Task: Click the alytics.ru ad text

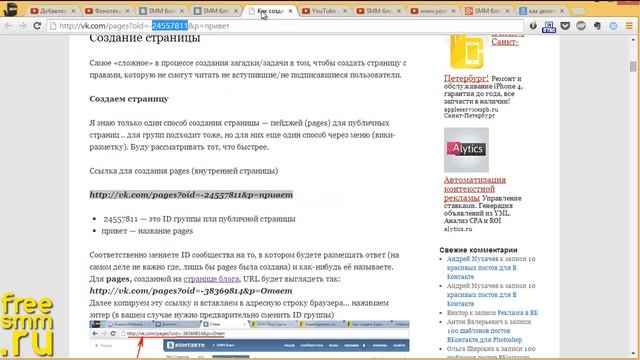Action: click(458, 229)
